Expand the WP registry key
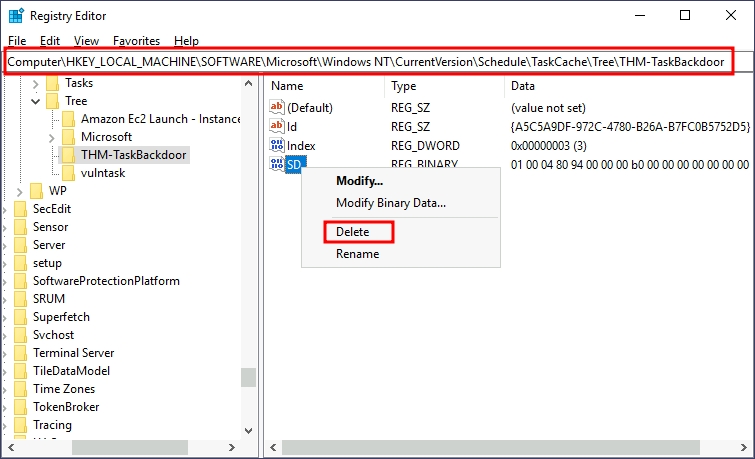This screenshot has height=459, width=755. pos(21,191)
